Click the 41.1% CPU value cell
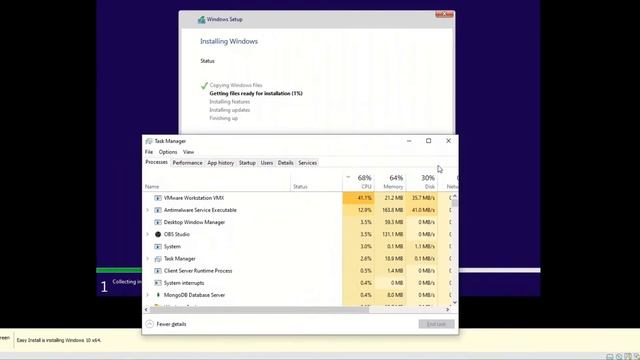 (x=358, y=198)
